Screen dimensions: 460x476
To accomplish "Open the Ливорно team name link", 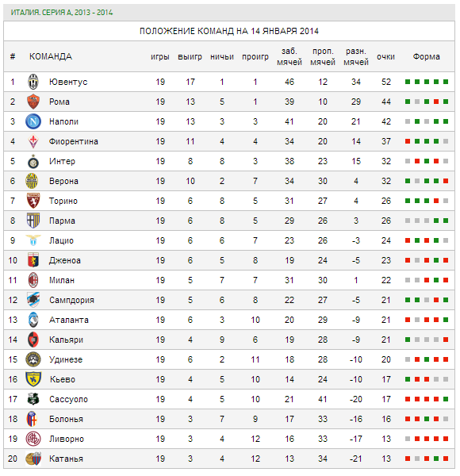I will pyautogui.click(x=67, y=439).
